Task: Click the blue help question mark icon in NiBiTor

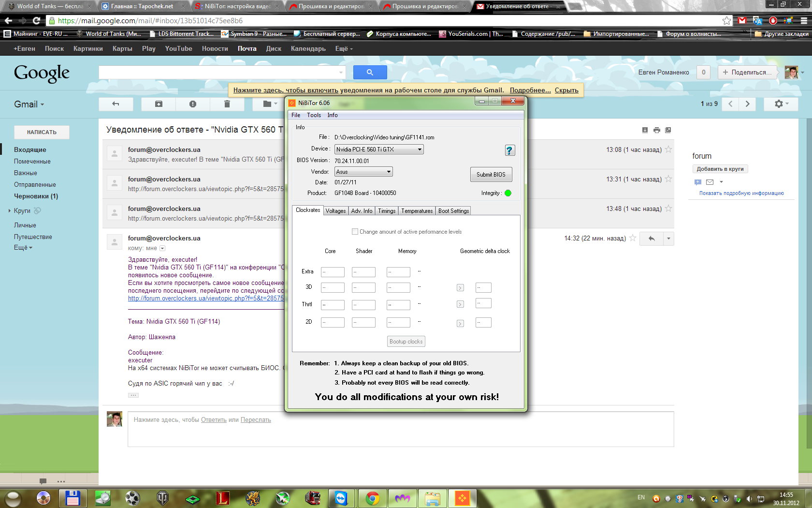Action: (x=509, y=150)
